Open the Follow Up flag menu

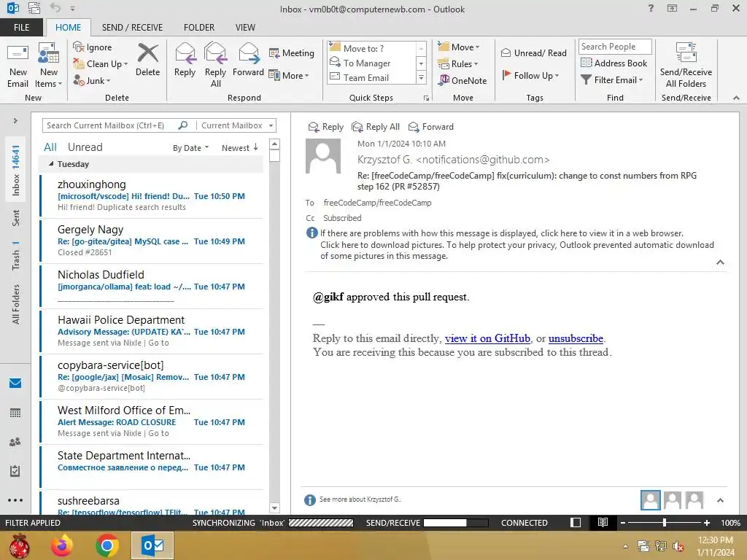[x=530, y=75]
